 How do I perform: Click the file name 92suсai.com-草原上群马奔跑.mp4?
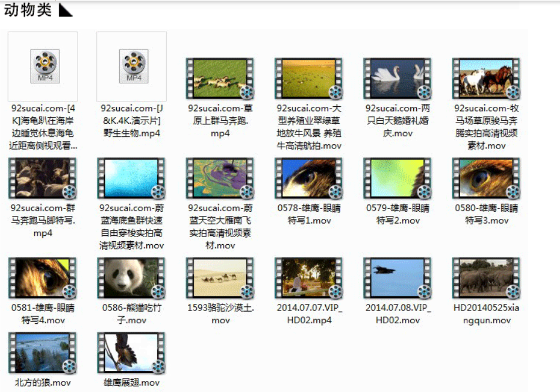click(x=220, y=121)
